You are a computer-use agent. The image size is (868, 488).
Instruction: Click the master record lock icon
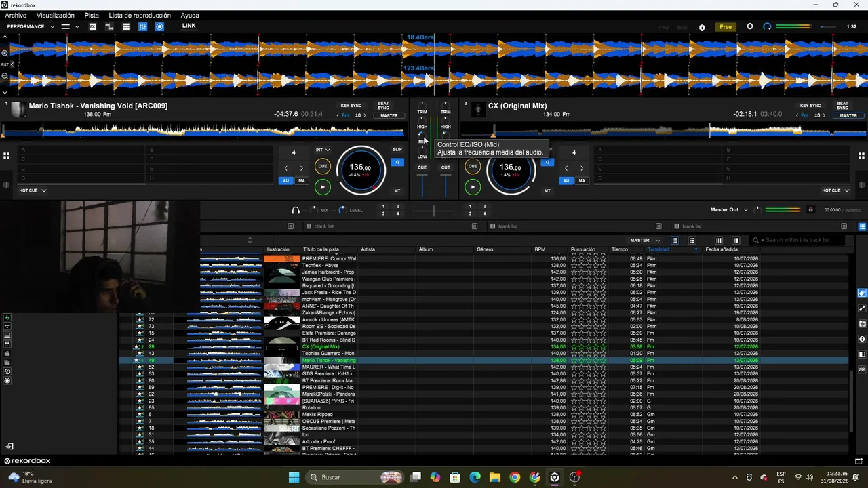(x=810, y=210)
